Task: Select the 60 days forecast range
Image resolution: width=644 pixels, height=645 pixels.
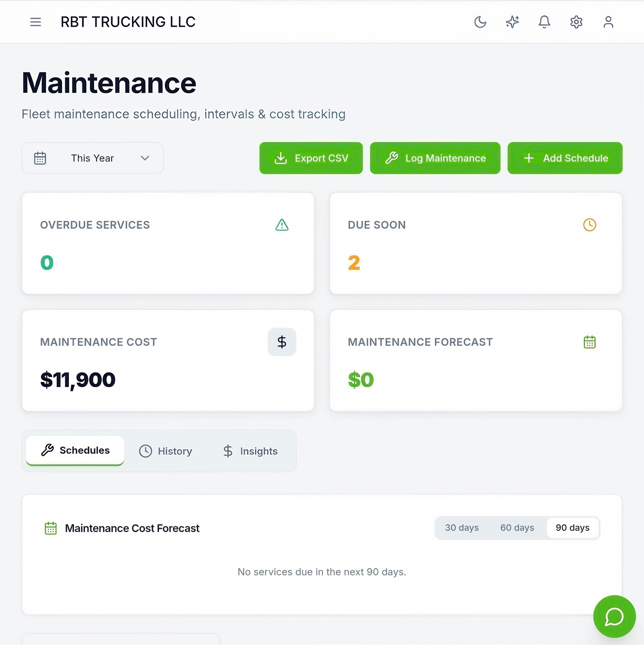Action: coord(517,527)
